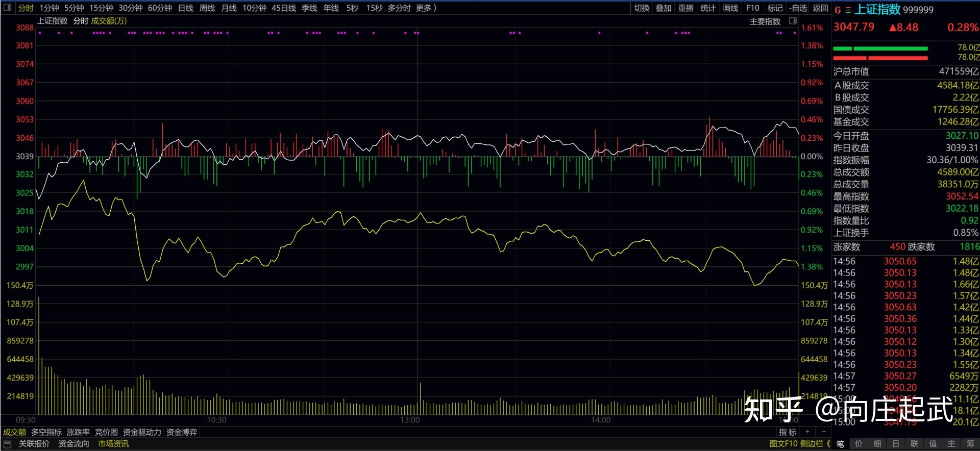Open the three-line menu icon before 上证指数

point(848,10)
